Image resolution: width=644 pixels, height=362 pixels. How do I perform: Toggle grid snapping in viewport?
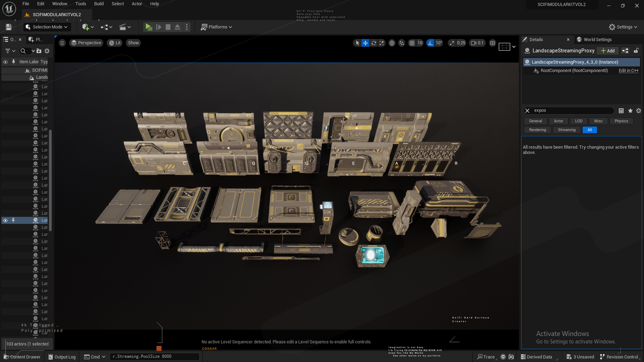[412, 43]
